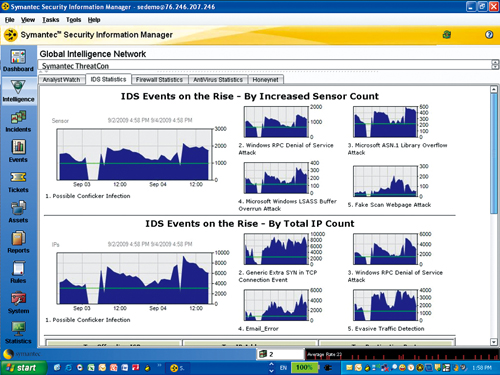Viewport: 500px width, 375px height.
Task: Open the Help menu
Action: [94, 20]
